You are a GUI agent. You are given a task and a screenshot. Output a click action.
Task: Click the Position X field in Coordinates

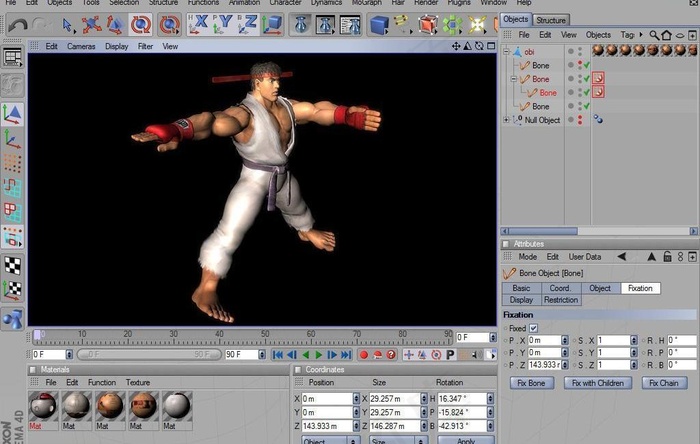click(x=328, y=398)
